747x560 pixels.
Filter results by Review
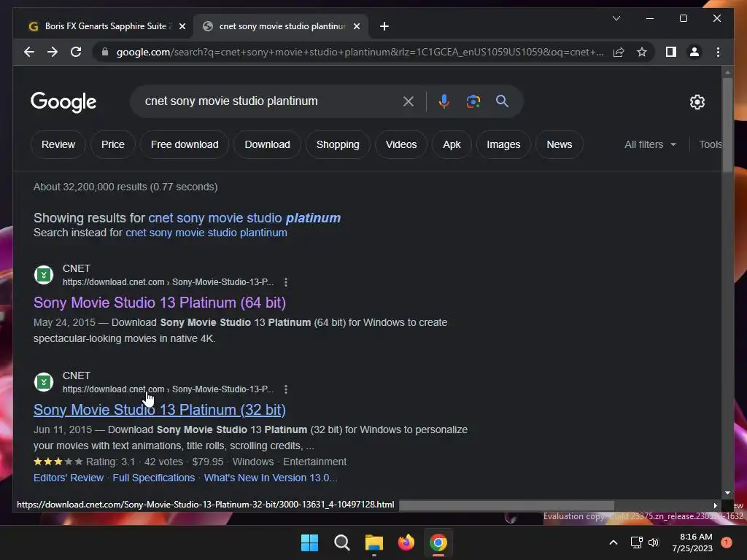click(x=58, y=144)
